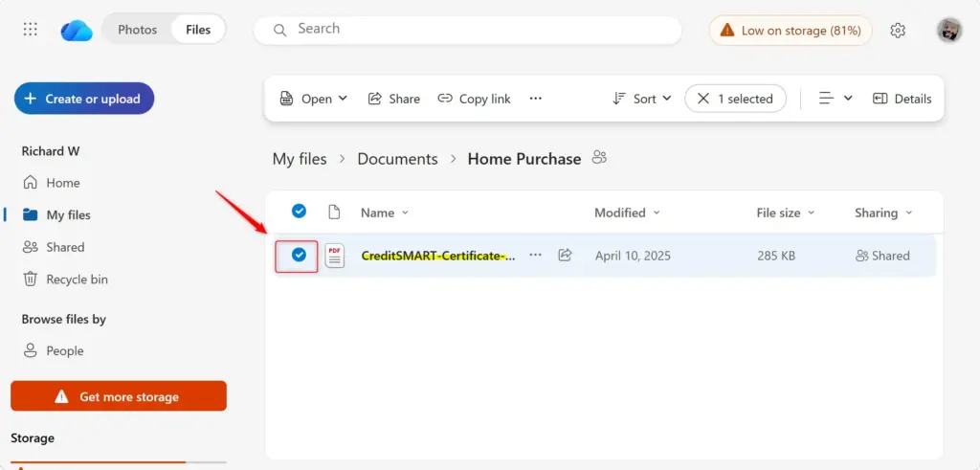Viewport: 980px width, 470px height.
Task: Open the account profile picture
Action: (949, 30)
